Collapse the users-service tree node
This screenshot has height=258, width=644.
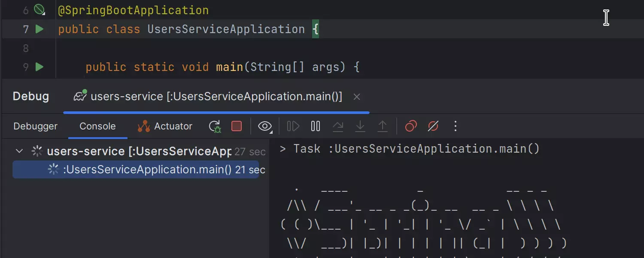pyautogui.click(x=19, y=151)
